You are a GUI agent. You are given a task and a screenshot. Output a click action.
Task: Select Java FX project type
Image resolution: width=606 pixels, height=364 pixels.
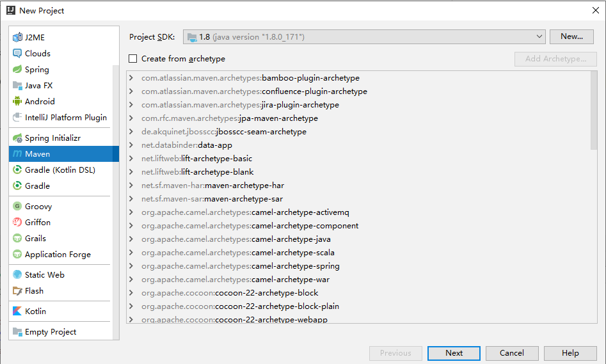click(38, 85)
